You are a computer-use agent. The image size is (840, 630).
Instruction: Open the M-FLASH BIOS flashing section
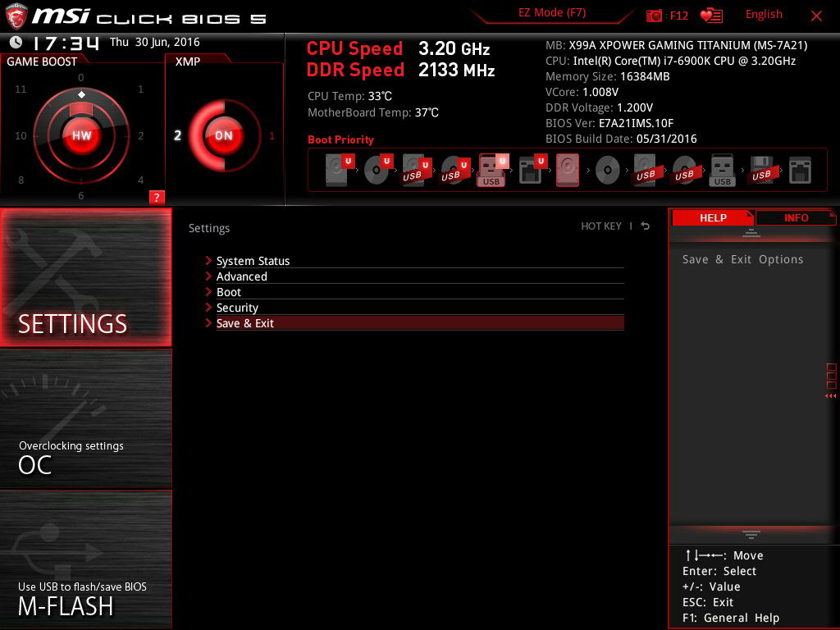(x=85, y=559)
